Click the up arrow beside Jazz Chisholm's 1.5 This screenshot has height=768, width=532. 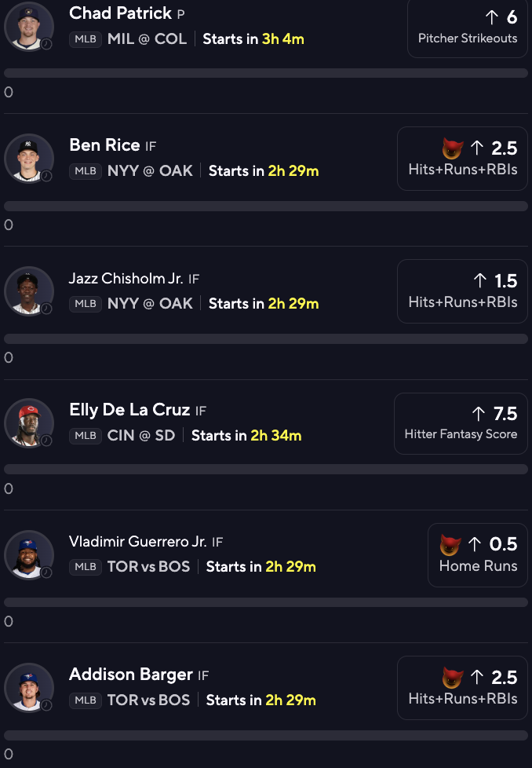480,280
